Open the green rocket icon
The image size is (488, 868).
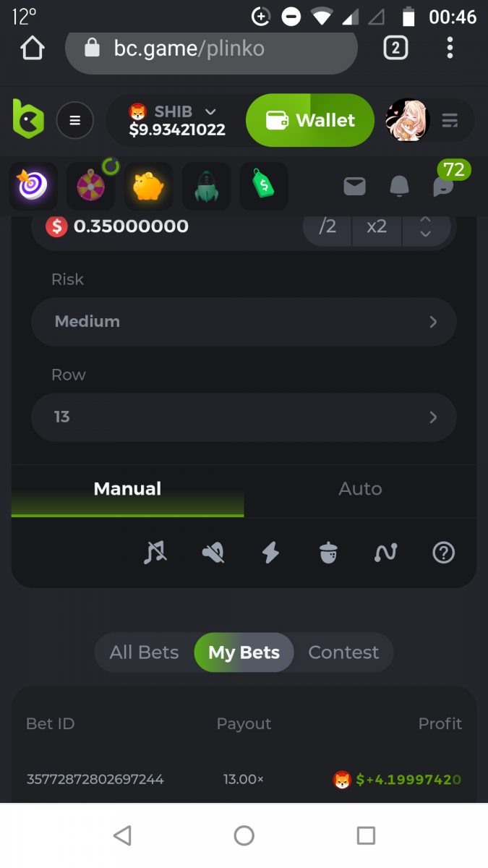point(206,187)
